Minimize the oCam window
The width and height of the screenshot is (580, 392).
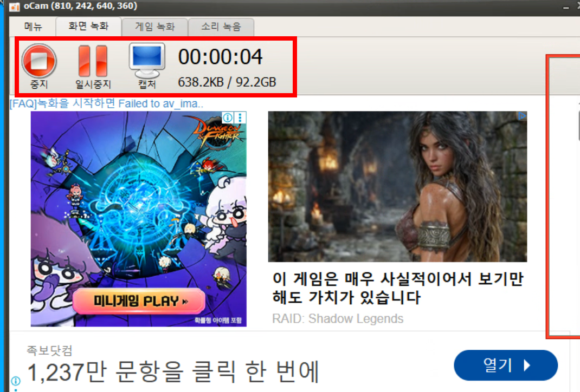coord(566,8)
